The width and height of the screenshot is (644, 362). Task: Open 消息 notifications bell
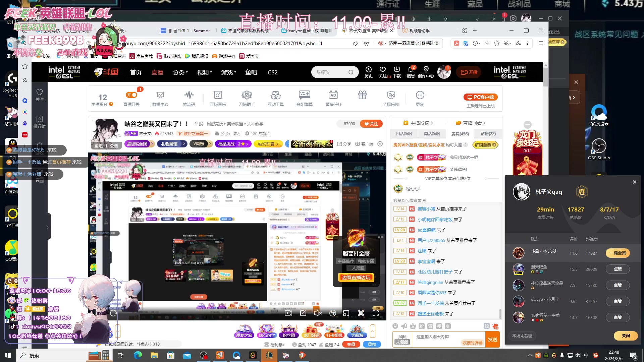411,72
